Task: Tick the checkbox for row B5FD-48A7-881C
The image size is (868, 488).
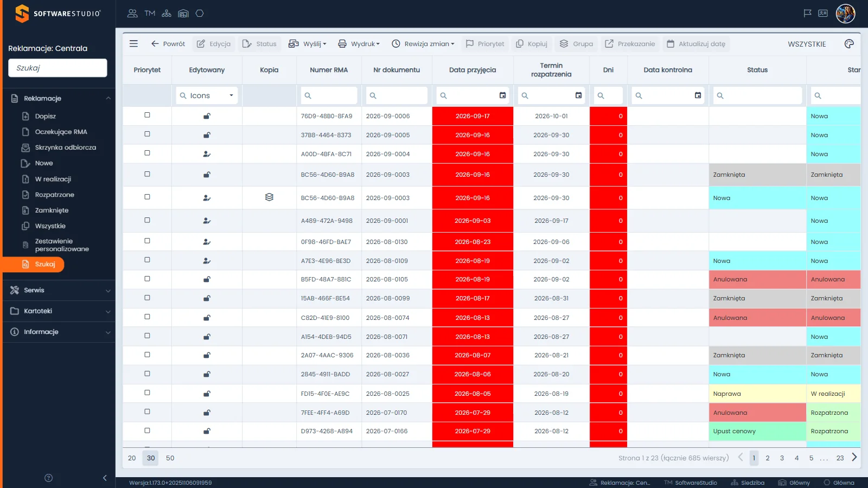Action: pyautogui.click(x=147, y=279)
